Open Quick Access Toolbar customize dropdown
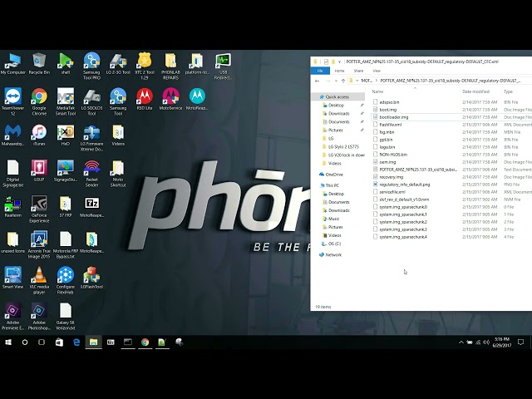The width and height of the screenshot is (532, 399). (339, 62)
